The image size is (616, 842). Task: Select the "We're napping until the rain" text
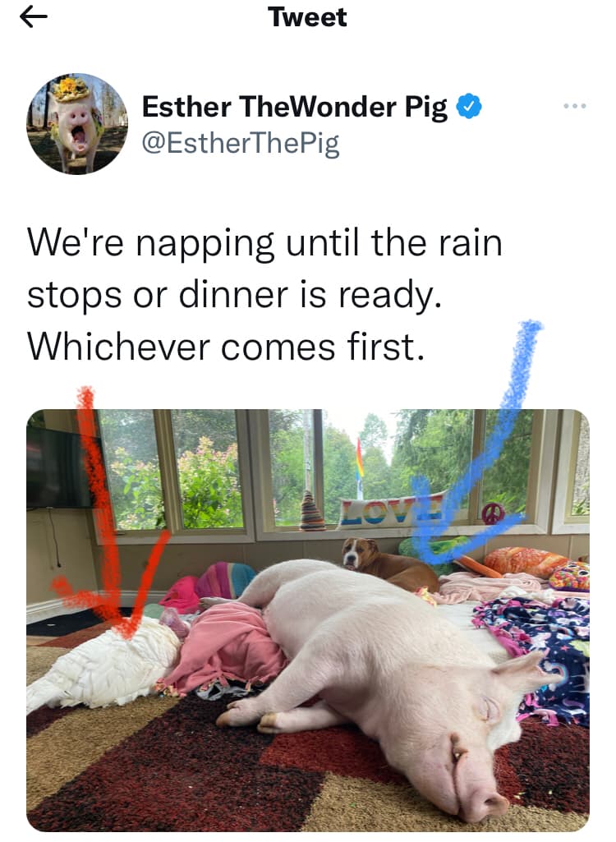[264, 242]
